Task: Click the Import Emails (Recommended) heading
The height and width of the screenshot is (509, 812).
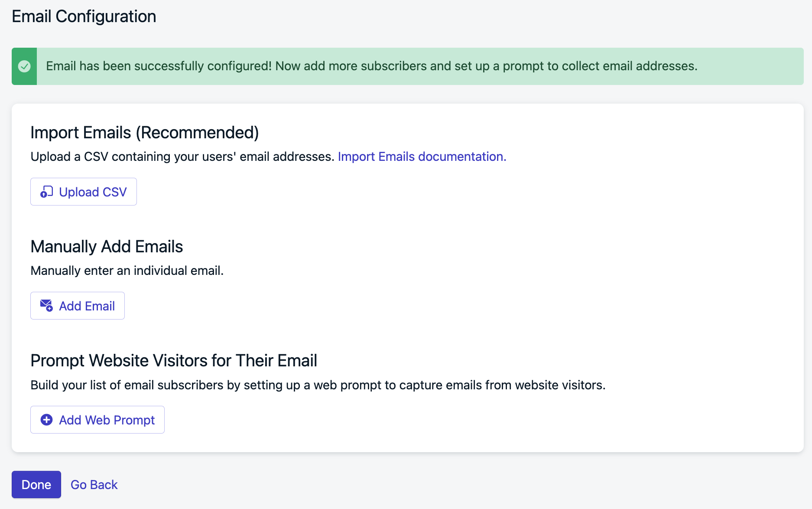Action: point(145,133)
